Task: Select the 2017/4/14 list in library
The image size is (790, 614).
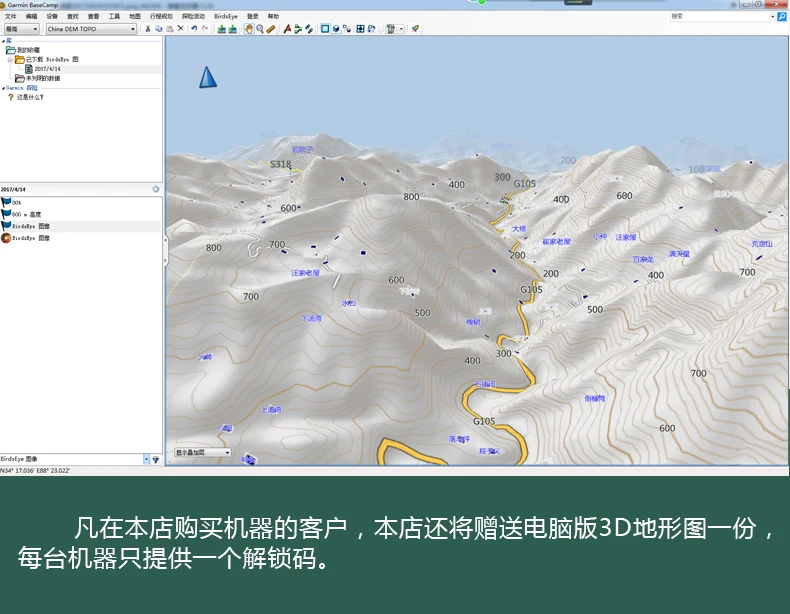Action: click(43, 69)
